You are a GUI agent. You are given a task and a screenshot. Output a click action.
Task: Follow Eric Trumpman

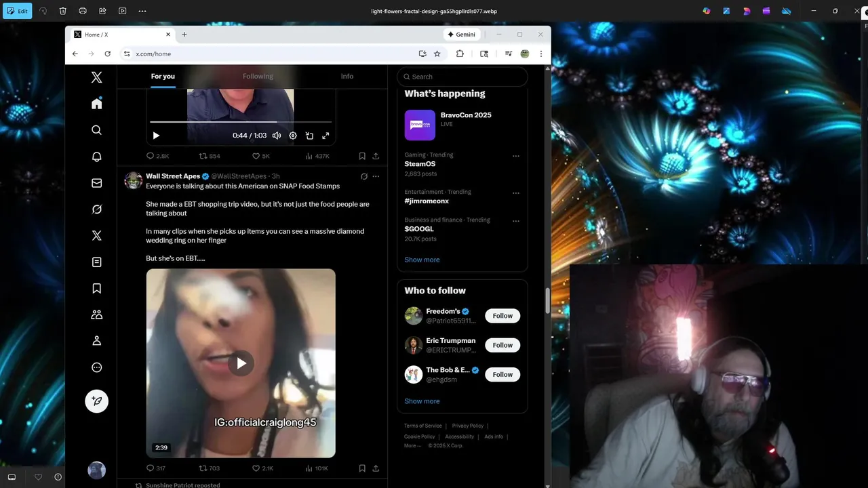tap(502, 345)
